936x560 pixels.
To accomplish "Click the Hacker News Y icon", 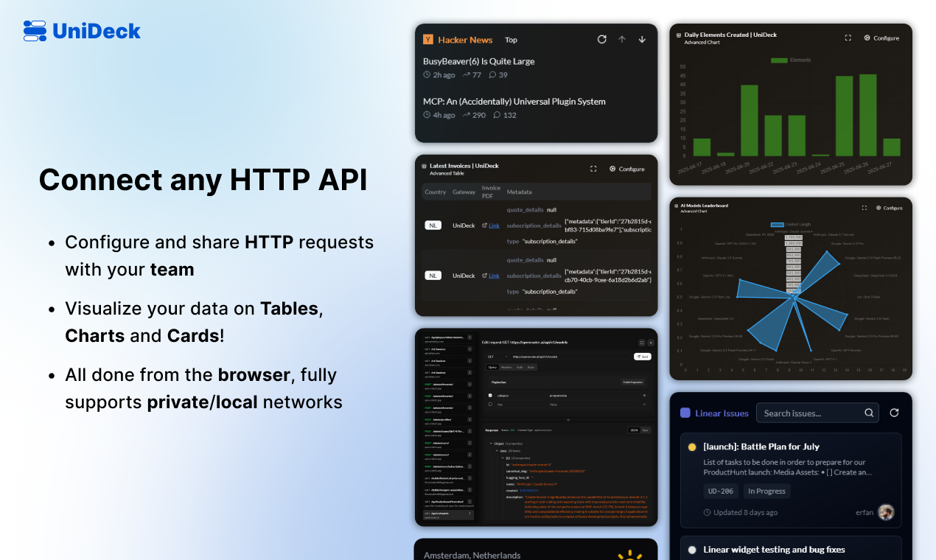I will [x=428, y=39].
